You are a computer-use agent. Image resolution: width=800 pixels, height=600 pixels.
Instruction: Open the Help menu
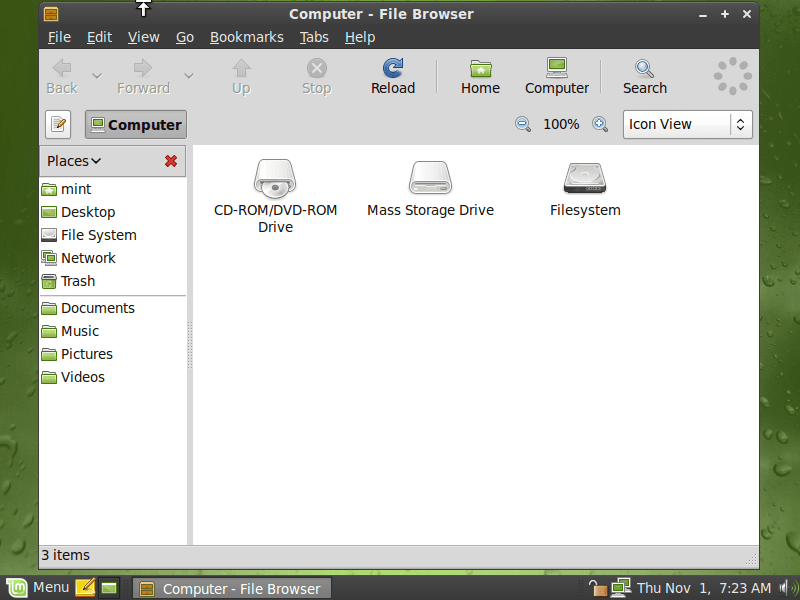pos(360,37)
